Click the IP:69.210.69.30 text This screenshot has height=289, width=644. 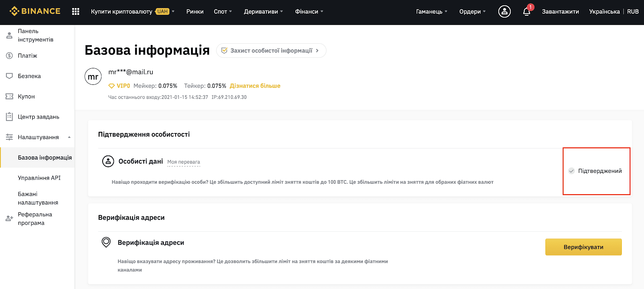point(229,97)
